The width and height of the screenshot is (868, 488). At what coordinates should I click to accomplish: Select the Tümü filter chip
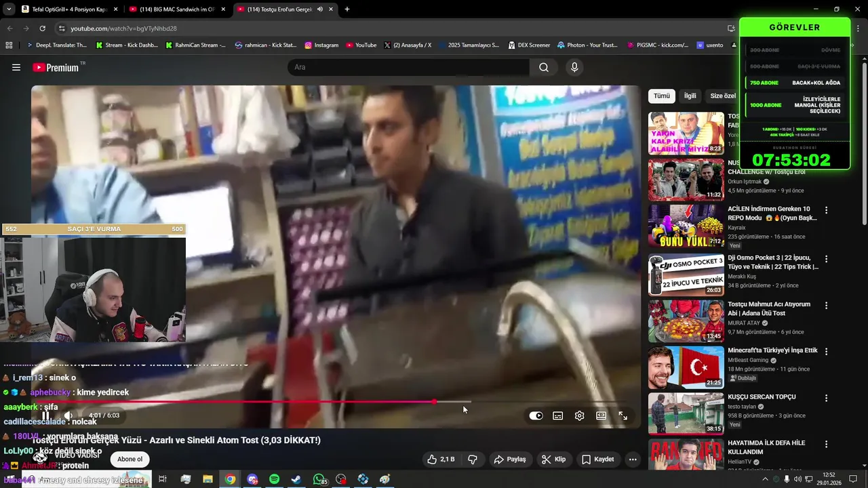point(662,96)
